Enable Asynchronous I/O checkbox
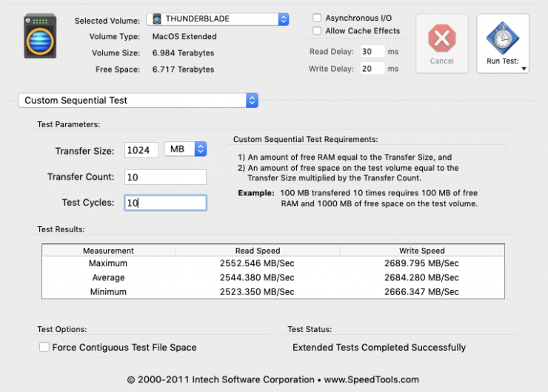The width and height of the screenshot is (548, 392). [317, 18]
